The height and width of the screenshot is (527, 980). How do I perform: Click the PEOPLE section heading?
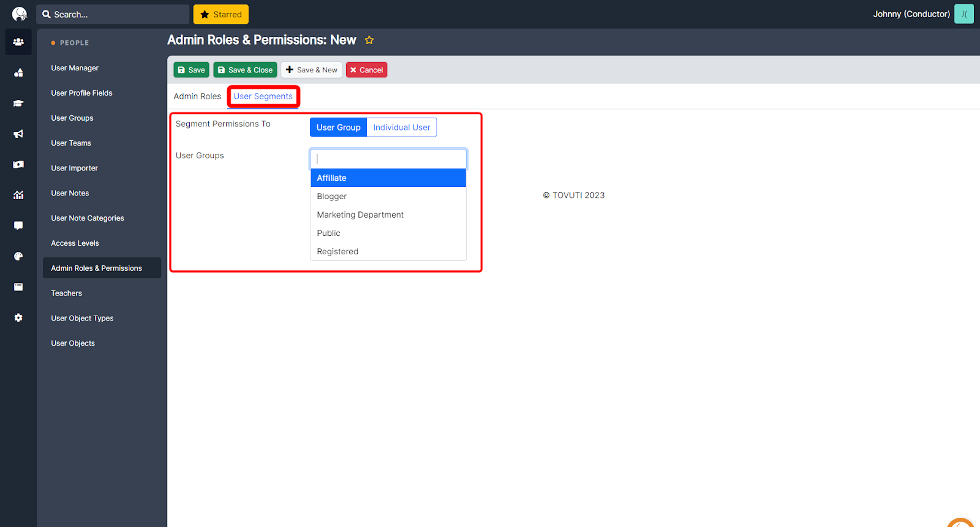75,43
